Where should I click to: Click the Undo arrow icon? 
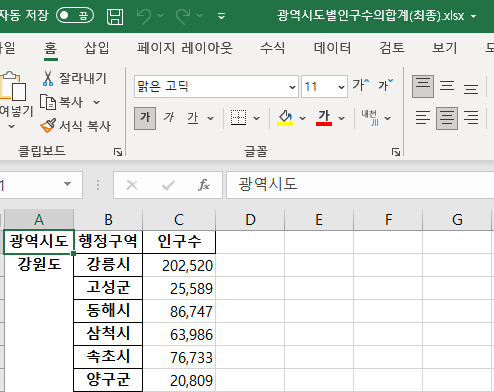[x=144, y=16]
